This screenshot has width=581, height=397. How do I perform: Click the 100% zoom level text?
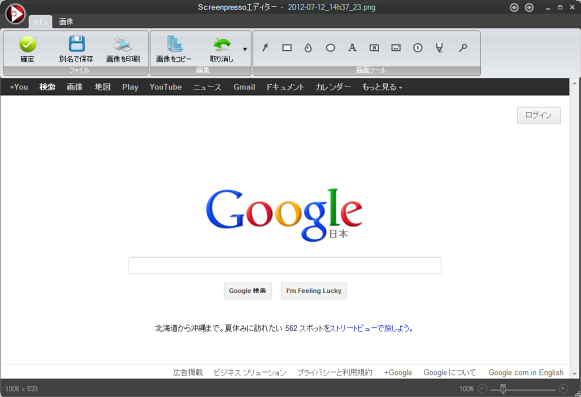pos(467,389)
